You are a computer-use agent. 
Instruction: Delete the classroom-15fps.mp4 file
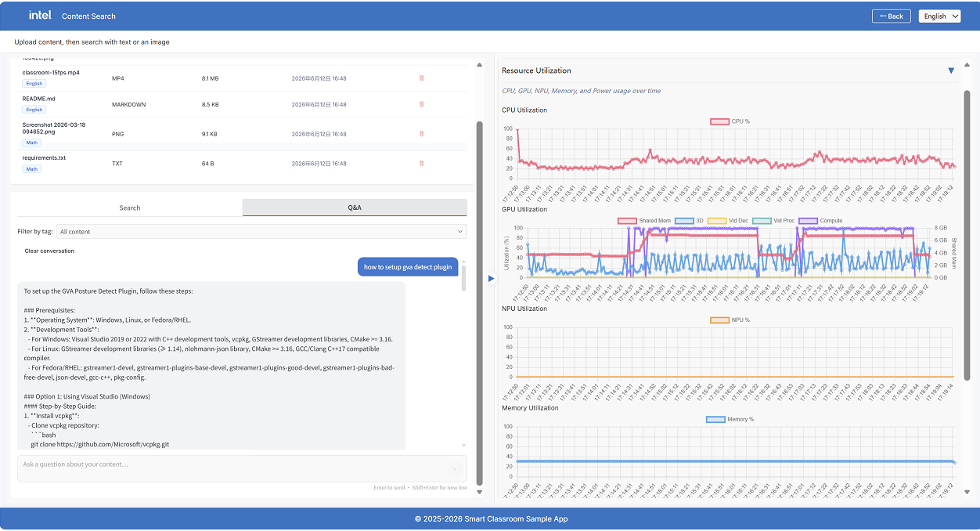pos(421,78)
